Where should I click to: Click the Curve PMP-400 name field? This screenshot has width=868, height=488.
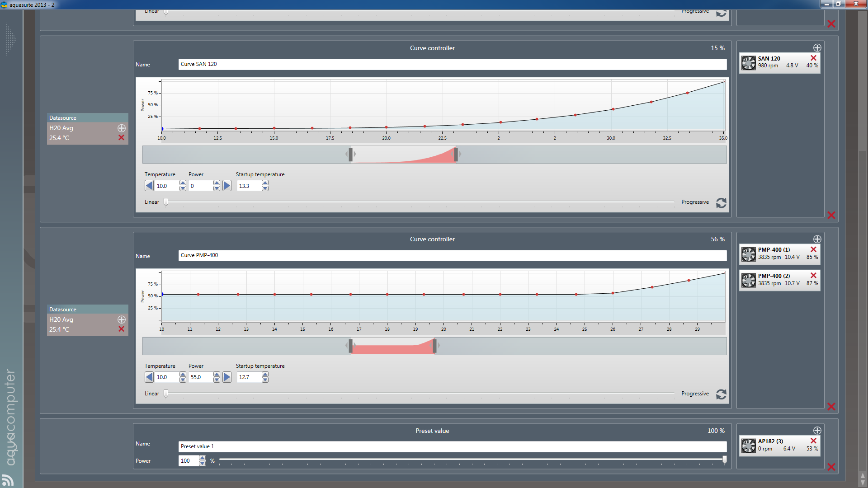(452, 255)
